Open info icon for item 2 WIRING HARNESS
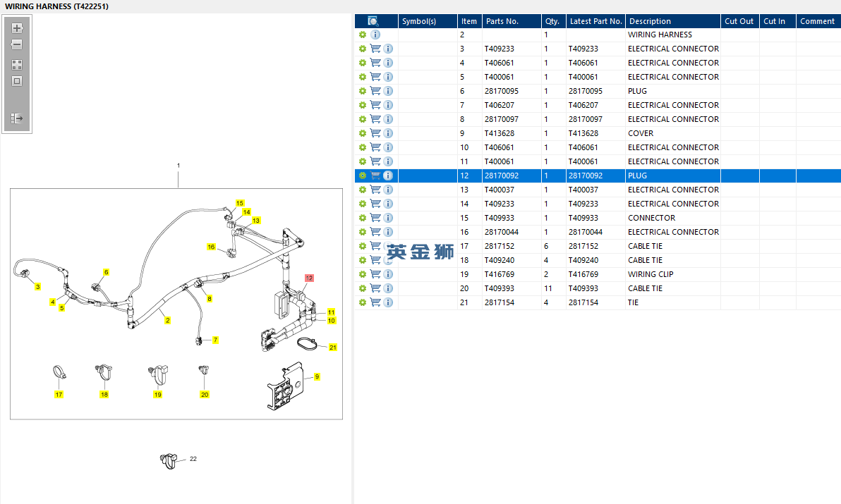841x504 pixels. click(x=375, y=35)
